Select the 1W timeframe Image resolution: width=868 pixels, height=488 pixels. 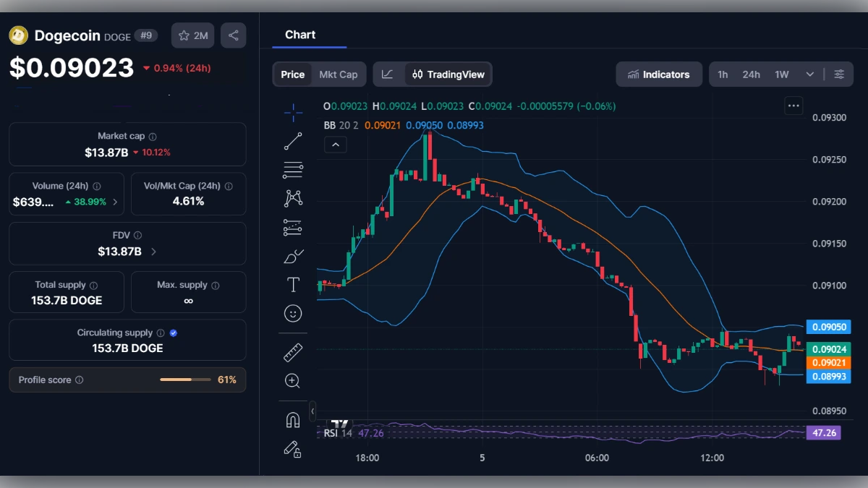[780, 74]
